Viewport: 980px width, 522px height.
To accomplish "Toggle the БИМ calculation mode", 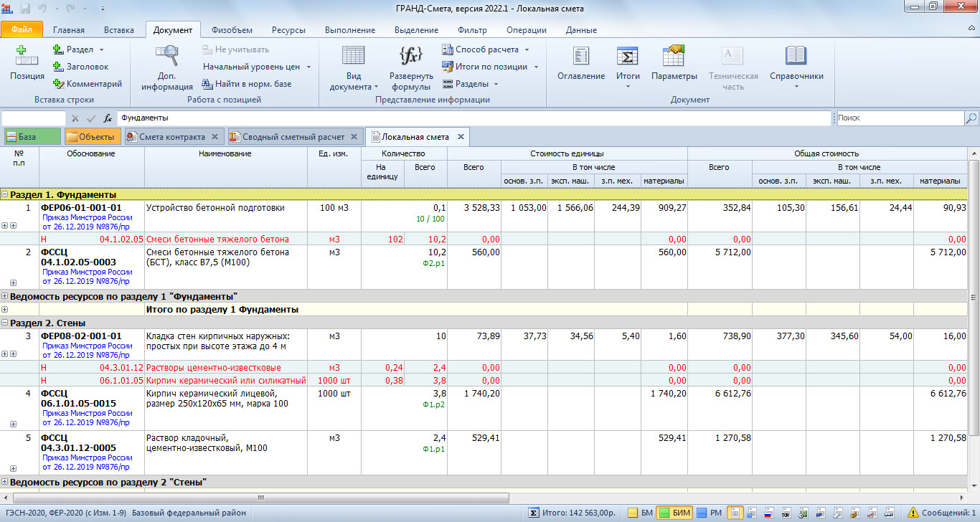I will tap(674, 513).
